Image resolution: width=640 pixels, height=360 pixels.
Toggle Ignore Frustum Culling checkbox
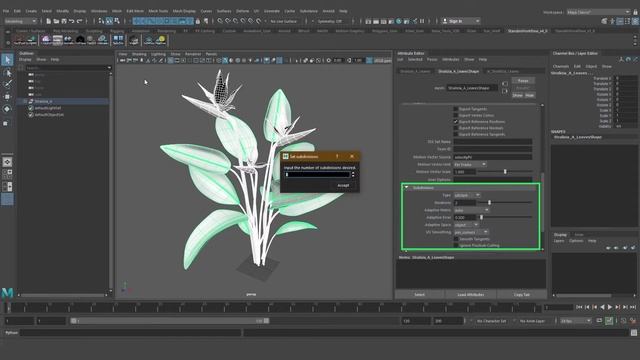(456, 245)
